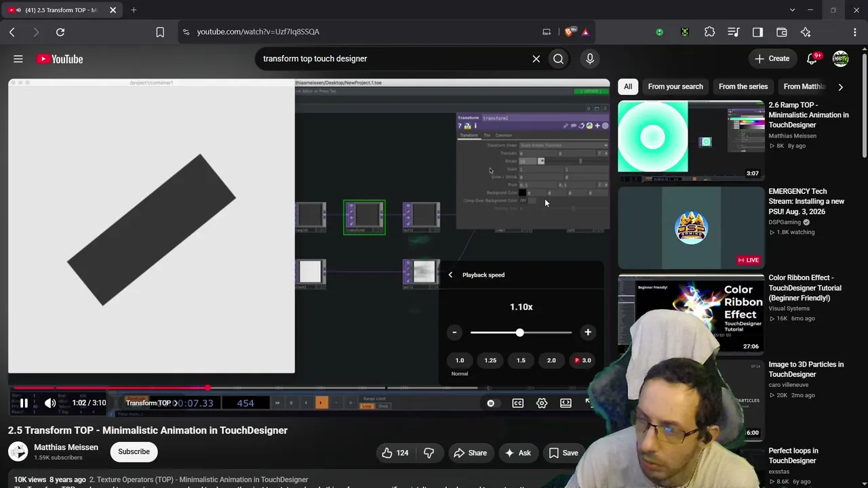The height and width of the screenshot is (488, 868).
Task: Bookmark this page in the browser
Action: (x=160, y=32)
